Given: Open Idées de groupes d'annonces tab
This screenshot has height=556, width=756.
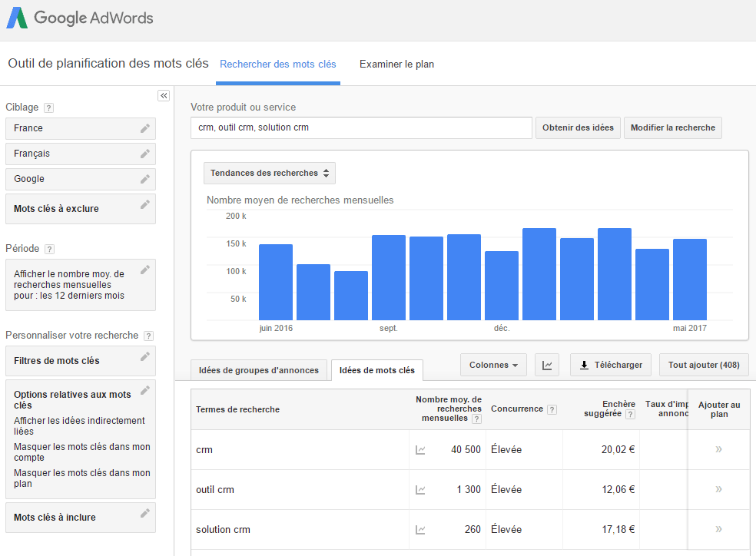Looking at the screenshot, I should point(258,370).
